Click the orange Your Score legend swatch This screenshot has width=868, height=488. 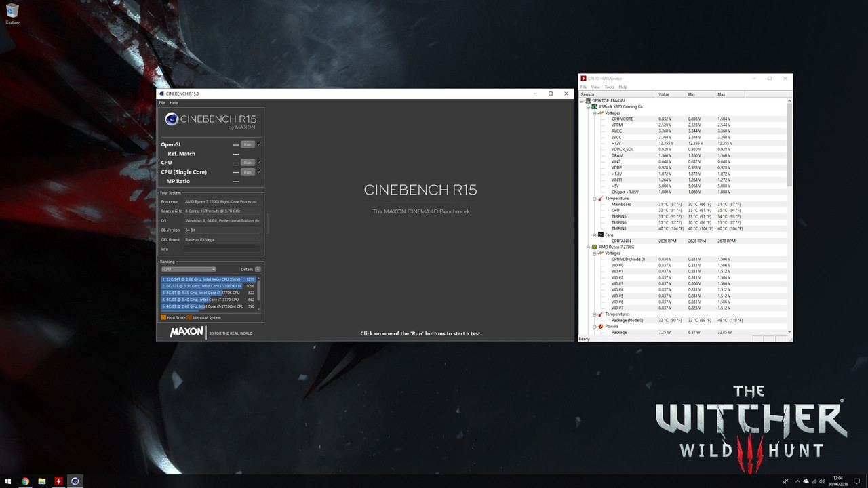pos(163,317)
